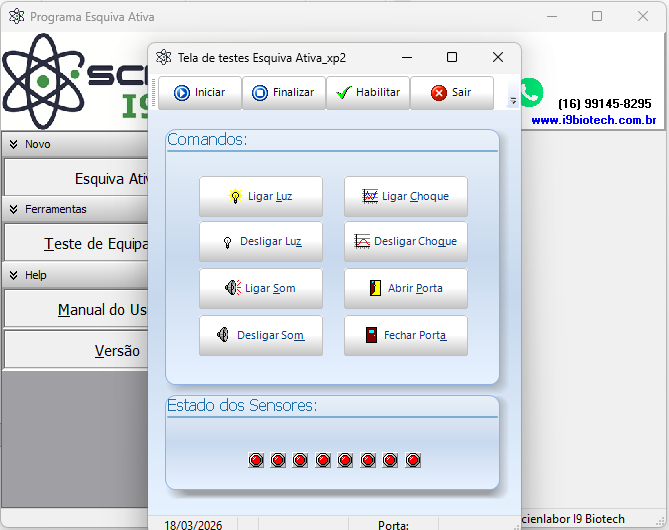Close the door with Fechar Porta
Screen dimensions: 669x530
coord(405,336)
